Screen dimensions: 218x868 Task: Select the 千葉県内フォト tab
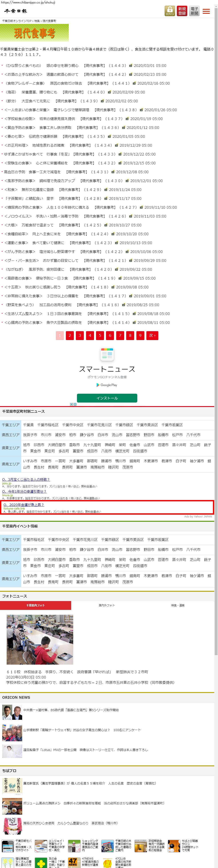coord(35,605)
